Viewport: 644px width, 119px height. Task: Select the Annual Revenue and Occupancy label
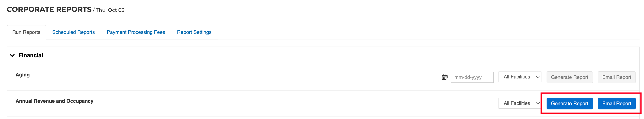(54, 101)
